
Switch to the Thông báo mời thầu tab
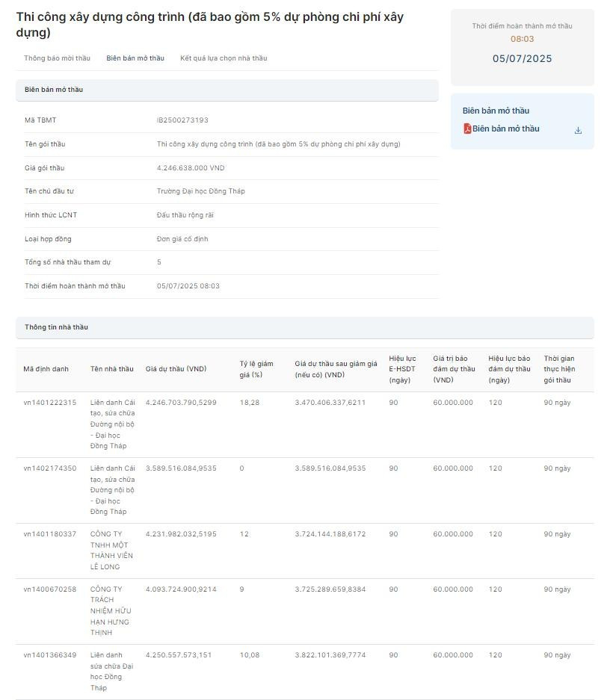(57, 58)
